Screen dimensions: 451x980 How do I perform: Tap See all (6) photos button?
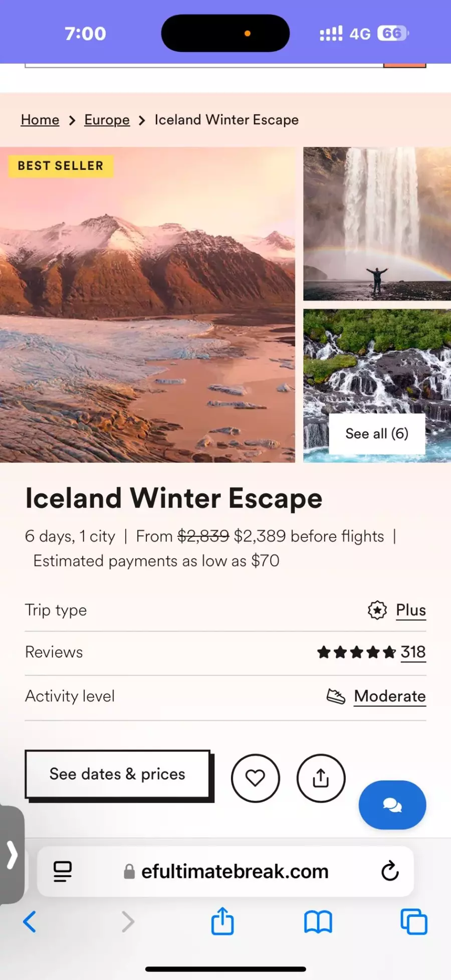tap(377, 434)
